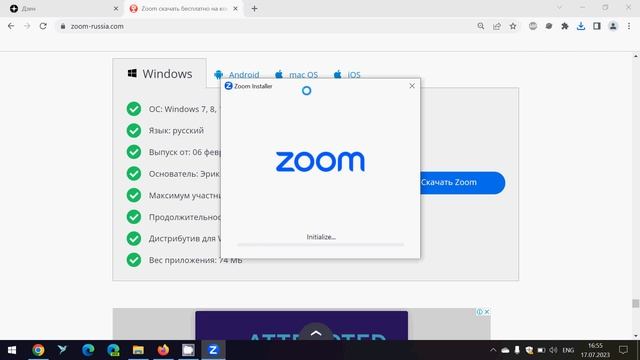The width and height of the screenshot is (640, 360).
Task: Open the page zoom magnifier icon
Action: tap(481, 26)
